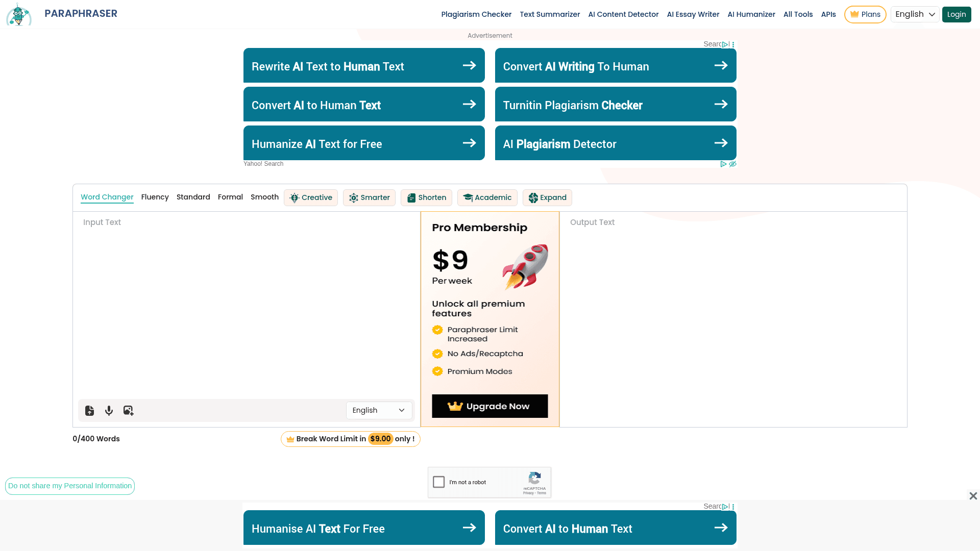Image resolution: width=980 pixels, height=551 pixels.
Task: Expand the input text language selector
Action: 379,411
